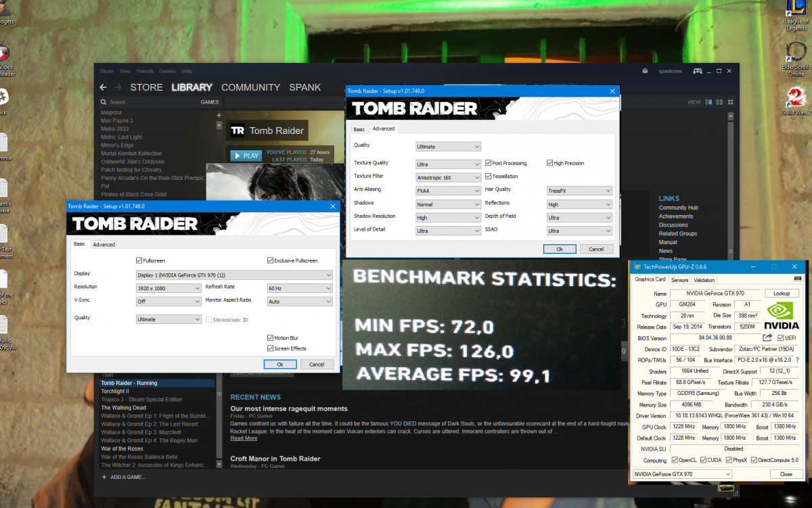Open the Monitor Aspect Ratio dropdown

300,301
